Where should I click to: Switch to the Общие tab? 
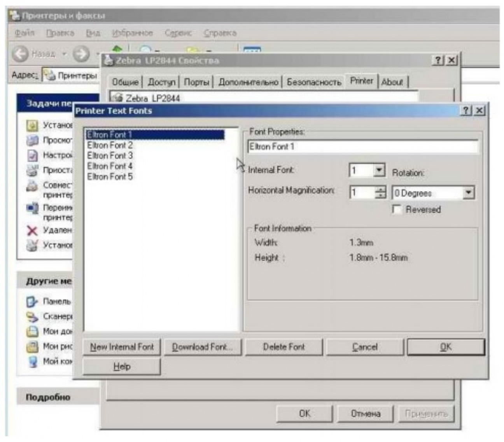point(125,82)
